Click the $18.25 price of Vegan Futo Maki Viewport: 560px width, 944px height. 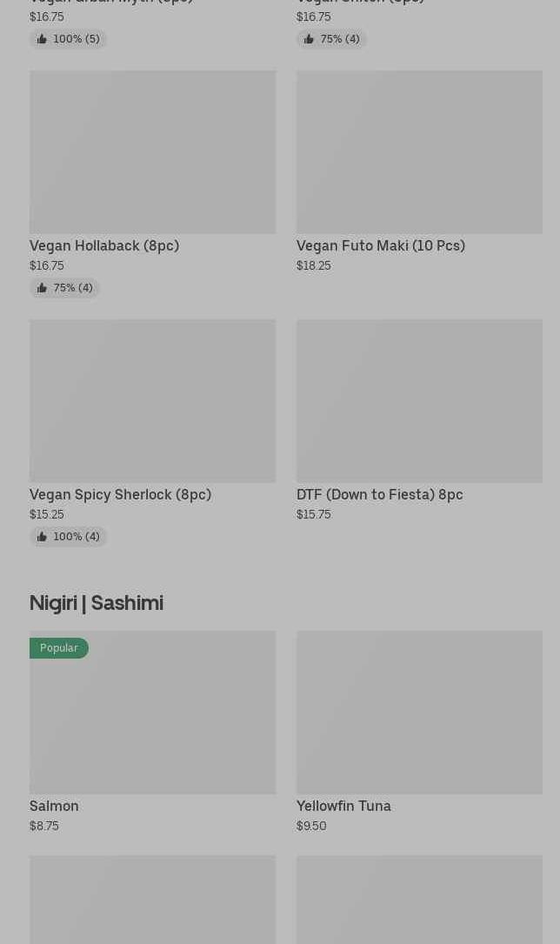point(313,266)
